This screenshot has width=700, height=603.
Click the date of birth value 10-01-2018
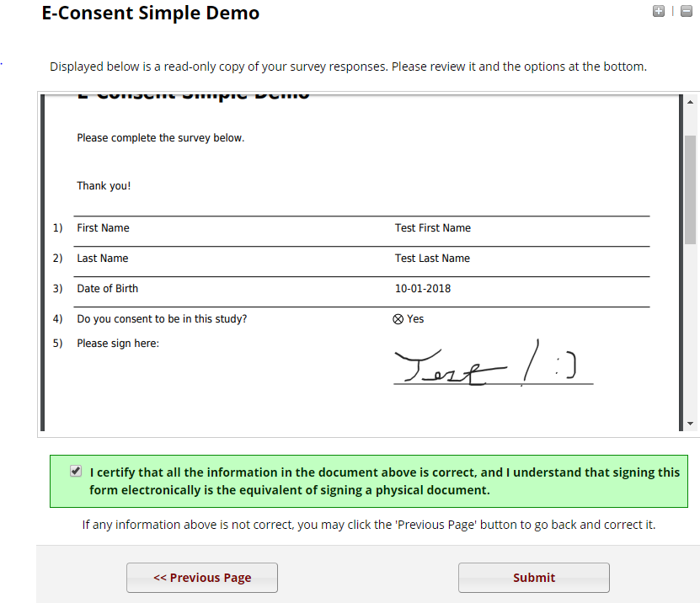pyautogui.click(x=423, y=289)
